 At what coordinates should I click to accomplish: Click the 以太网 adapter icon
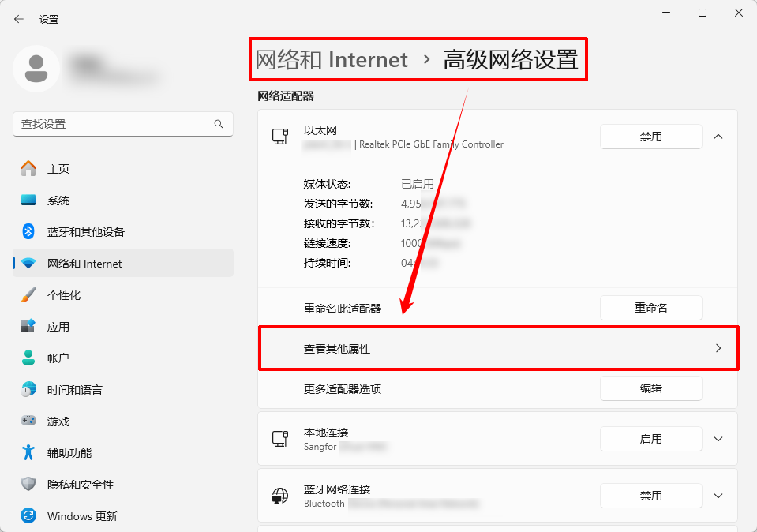click(280, 137)
